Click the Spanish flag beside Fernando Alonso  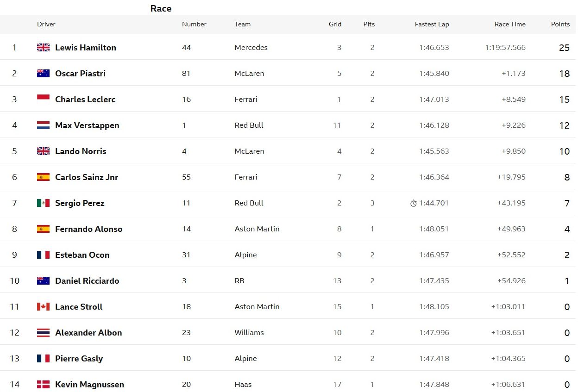43,229
